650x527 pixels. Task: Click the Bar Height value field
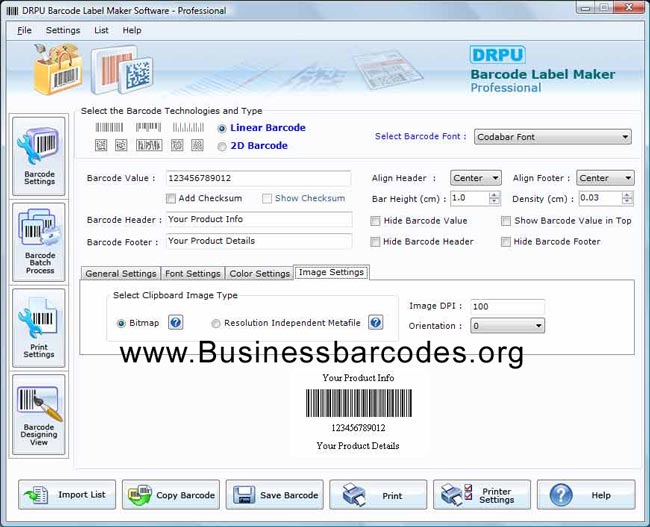(470, 198)
